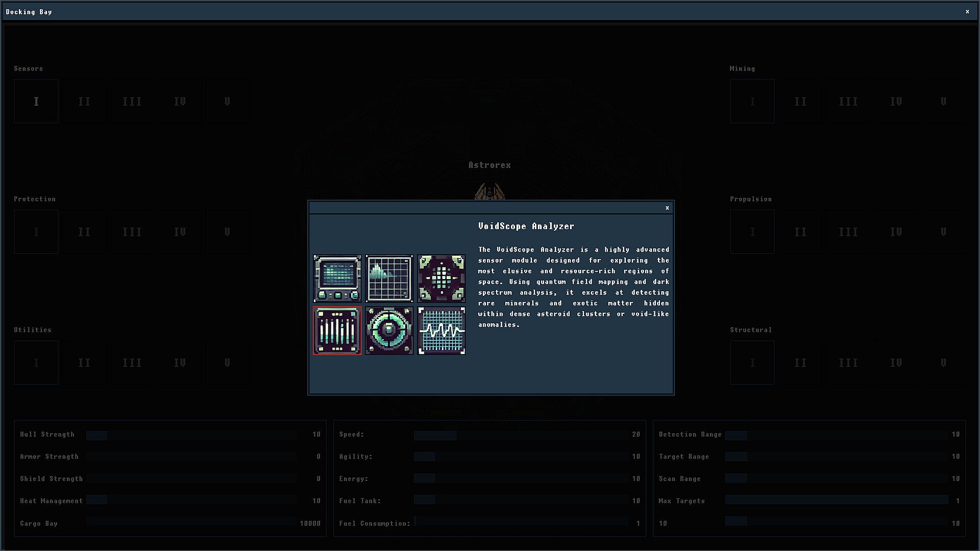
Task: Click Propulsion slot I
Action: tap(752, 232)
